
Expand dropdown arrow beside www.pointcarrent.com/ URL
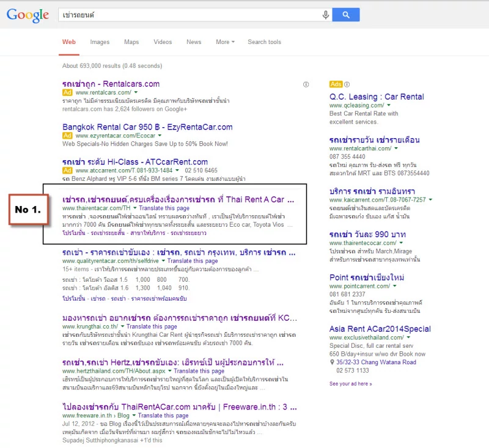(394, 286)
